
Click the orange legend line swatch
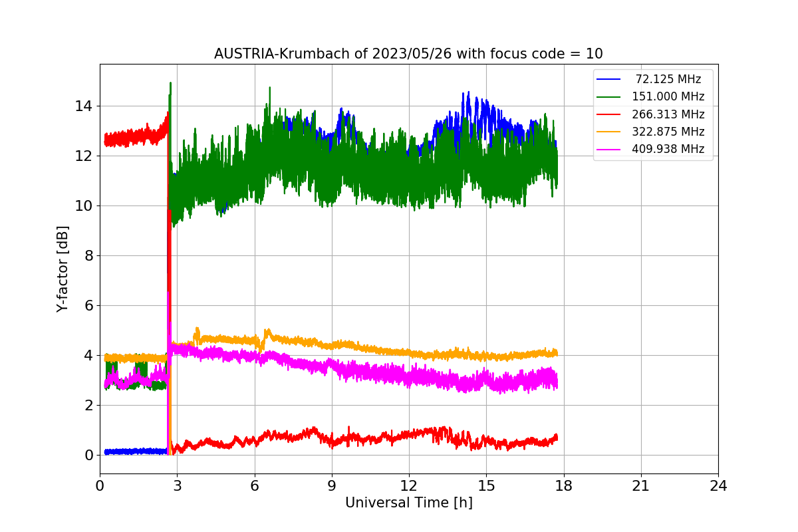(x=608, y=132)
